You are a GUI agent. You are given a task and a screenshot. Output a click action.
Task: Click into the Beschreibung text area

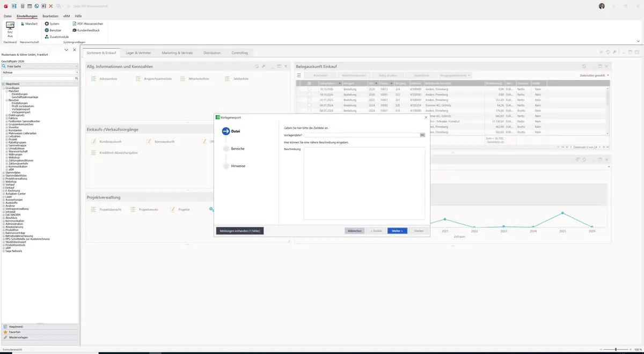click(x=364, y=183)
